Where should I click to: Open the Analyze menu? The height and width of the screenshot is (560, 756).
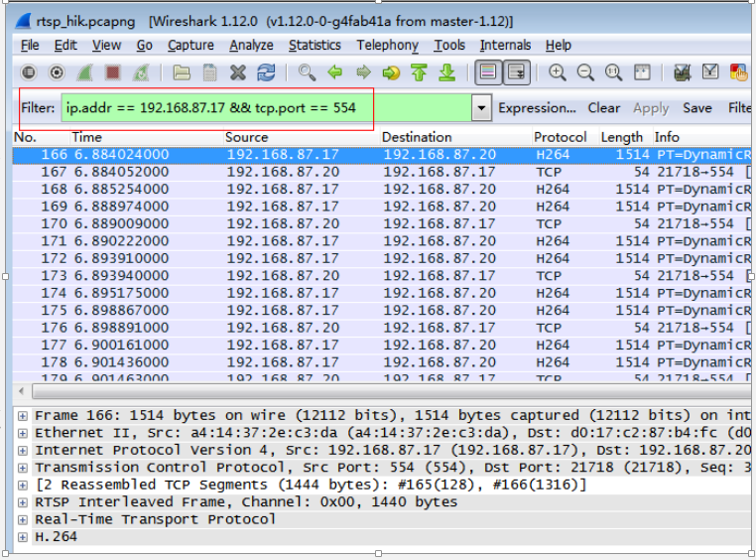point(251,46)
